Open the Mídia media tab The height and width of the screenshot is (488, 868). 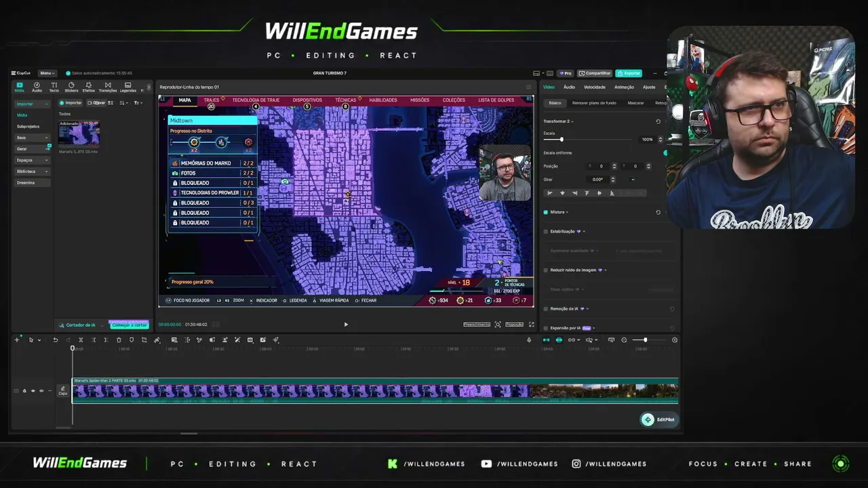pyautogui.click(x=19, y=87)
